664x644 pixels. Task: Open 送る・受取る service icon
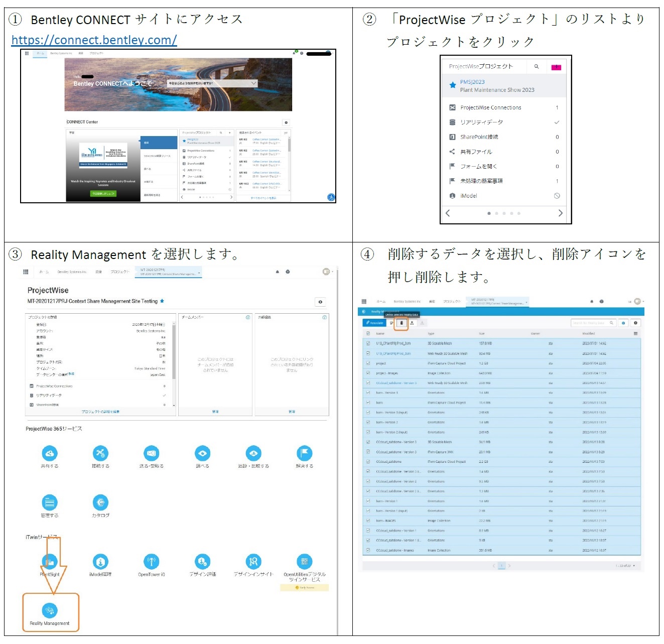151,453
